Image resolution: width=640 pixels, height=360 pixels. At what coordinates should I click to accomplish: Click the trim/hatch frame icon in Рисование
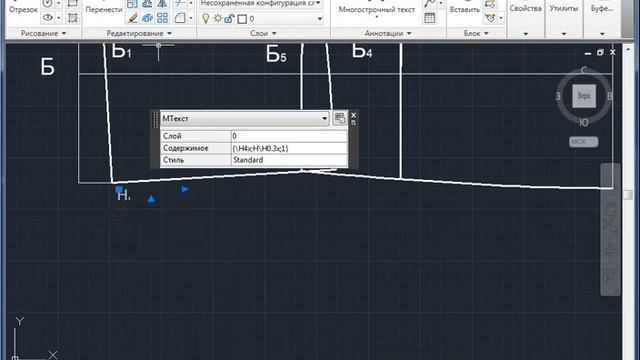(x=73, y=18)
